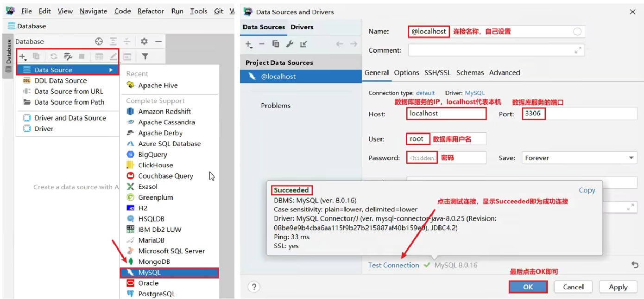Click the Test Connection link
Screen dimensions: 644x299
[394, 265]
